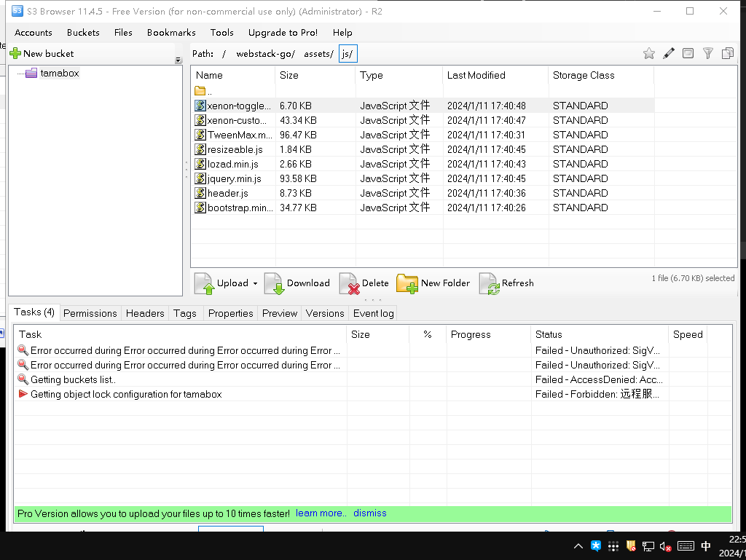Select the tamabox bucket in tree
746x560 pixels.
coord(59,73)
